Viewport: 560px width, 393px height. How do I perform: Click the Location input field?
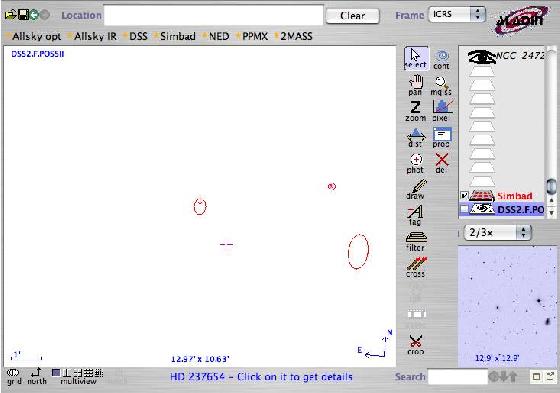click(x=214, y=15)
